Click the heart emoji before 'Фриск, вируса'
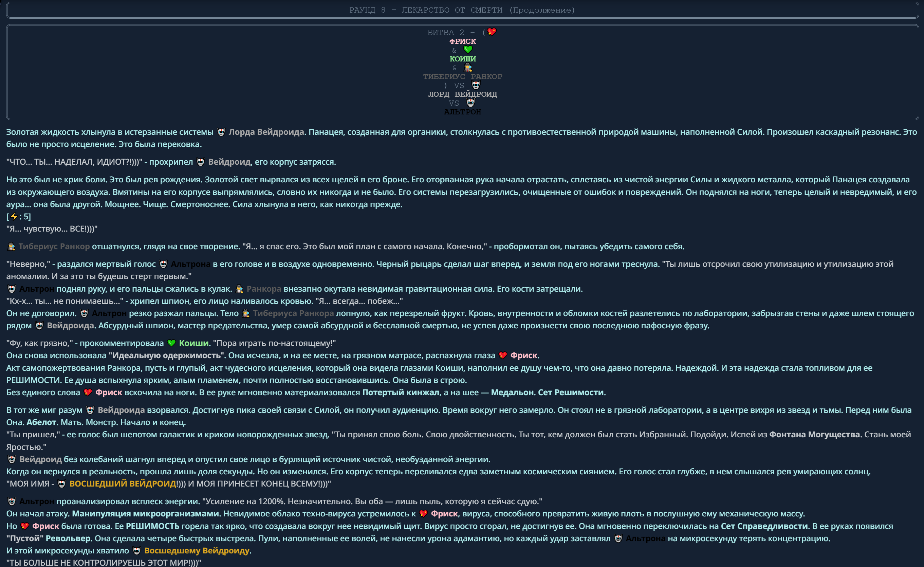Image resolution: width=924 pixels, height=567 pixels. click(x=423, y=514)
